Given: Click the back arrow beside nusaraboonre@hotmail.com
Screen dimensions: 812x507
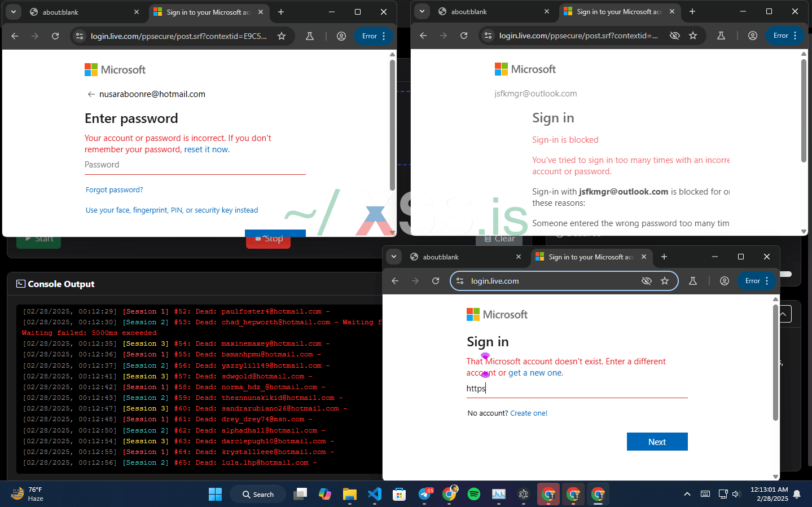Looking at the screenshot, I should 91,94.
